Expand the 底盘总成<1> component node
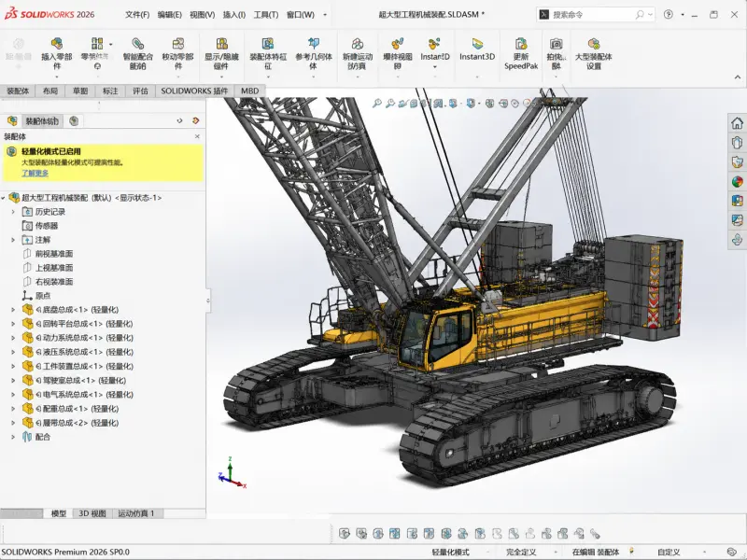 [13, 310]
